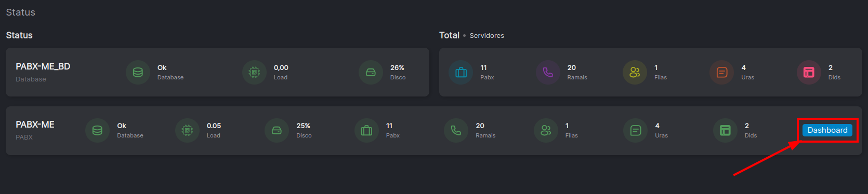Click the PABX-ME row Filas users icon
The width and height of the screenshot is (868, 194).
point(546,130)
